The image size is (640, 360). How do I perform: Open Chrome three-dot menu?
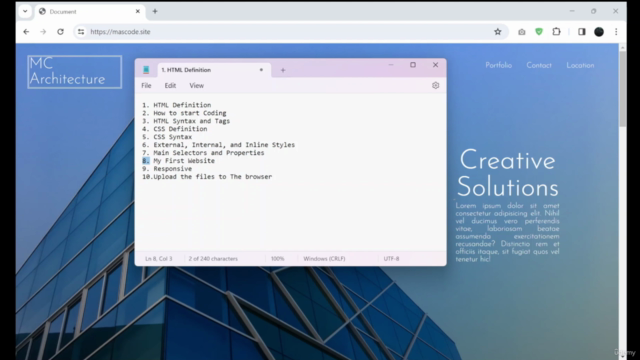616,31
